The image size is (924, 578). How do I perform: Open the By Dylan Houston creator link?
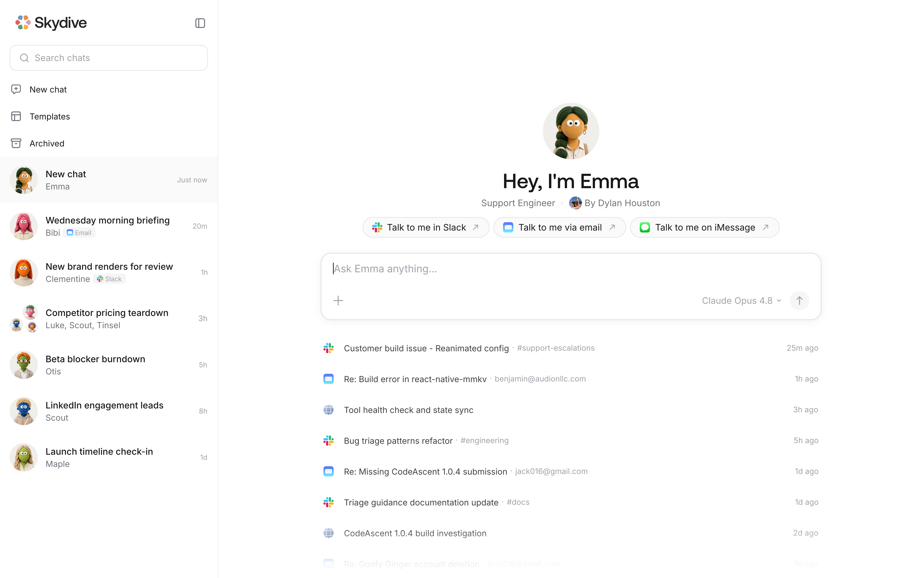(x=614, y=203)
